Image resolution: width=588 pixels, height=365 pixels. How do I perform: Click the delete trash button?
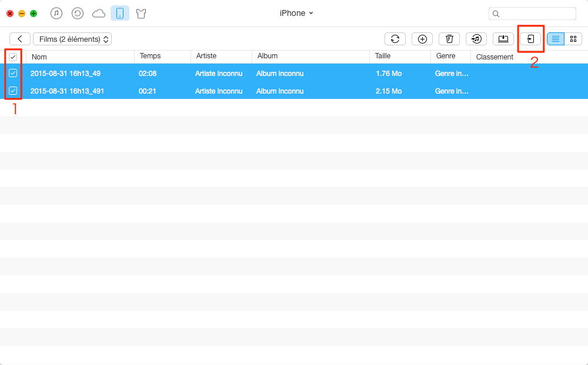449,39
